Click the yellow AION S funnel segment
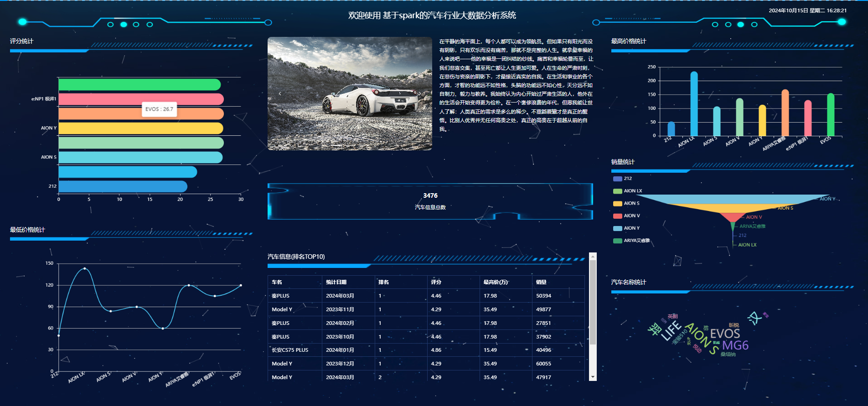 click(733, 208)
